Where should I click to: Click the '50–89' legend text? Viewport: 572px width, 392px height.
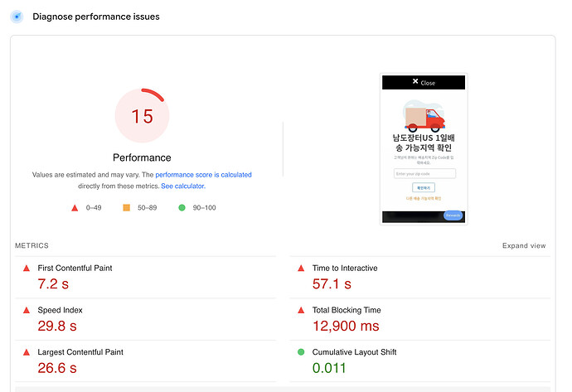147,207
